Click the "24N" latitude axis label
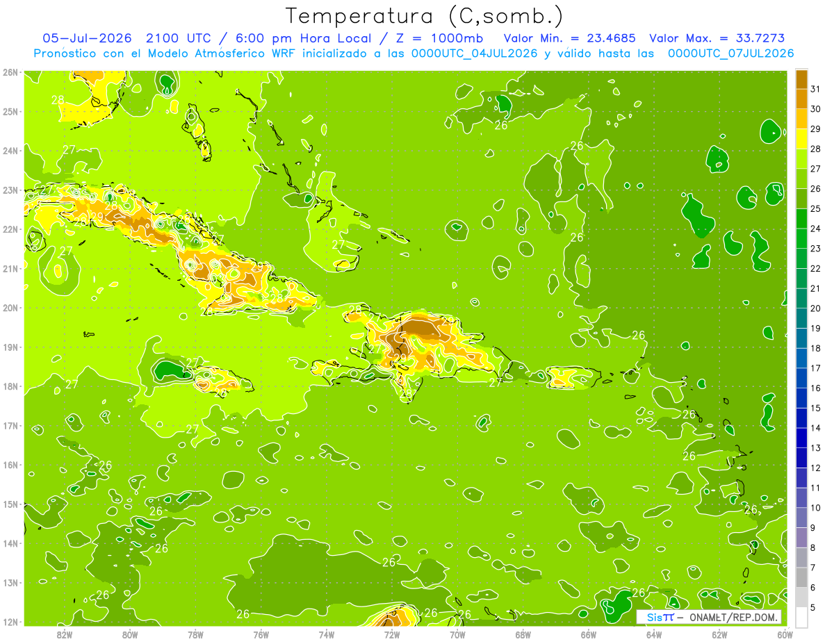 point(10,151)
